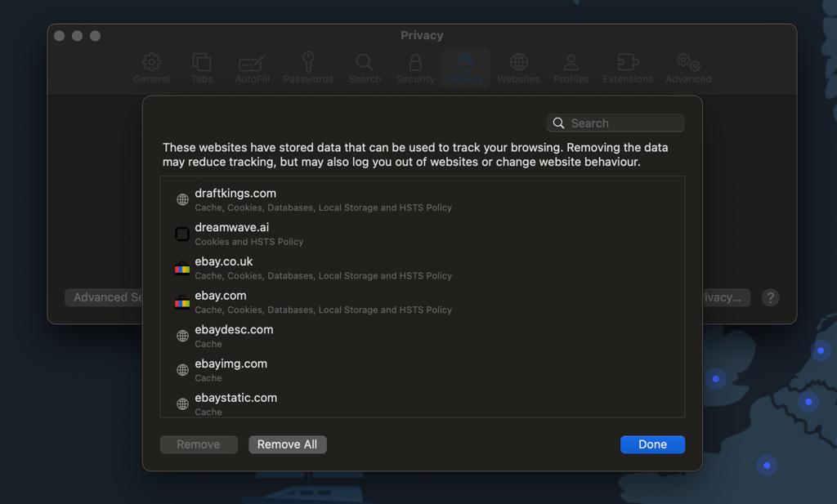This screenshot has height=504, width=837.
Task: Open the Websites globe tab
Action: (x=518, y=69)
